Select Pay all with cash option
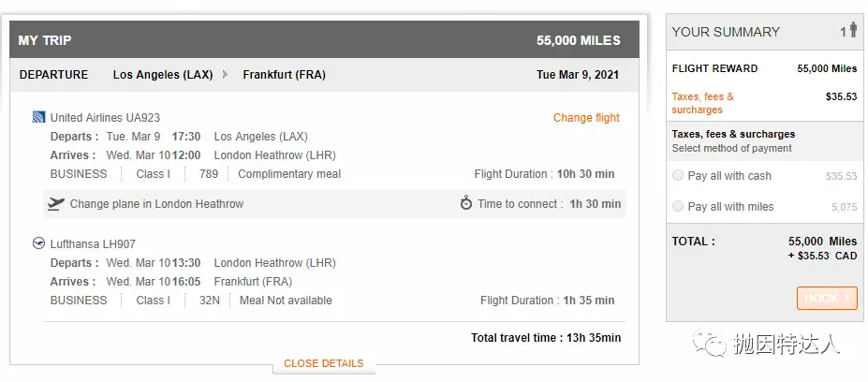Viewport: 868px width, 382px height. (678, 175)
